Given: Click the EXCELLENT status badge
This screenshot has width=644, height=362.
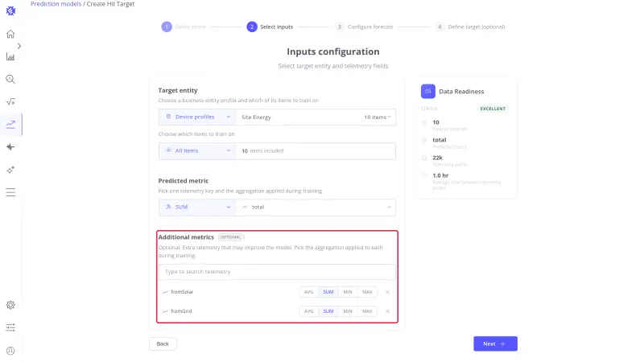Looking at the screenshot, I should (x=493, y=109).
